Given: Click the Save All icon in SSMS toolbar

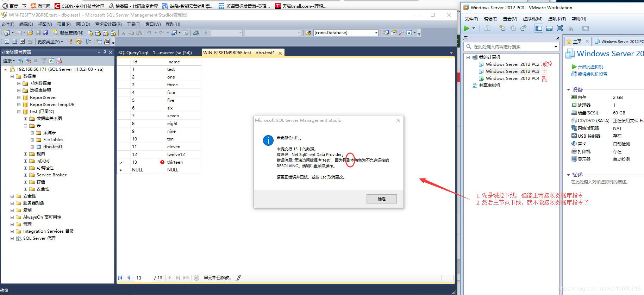Looking at the screenshot, I should 46,33.
